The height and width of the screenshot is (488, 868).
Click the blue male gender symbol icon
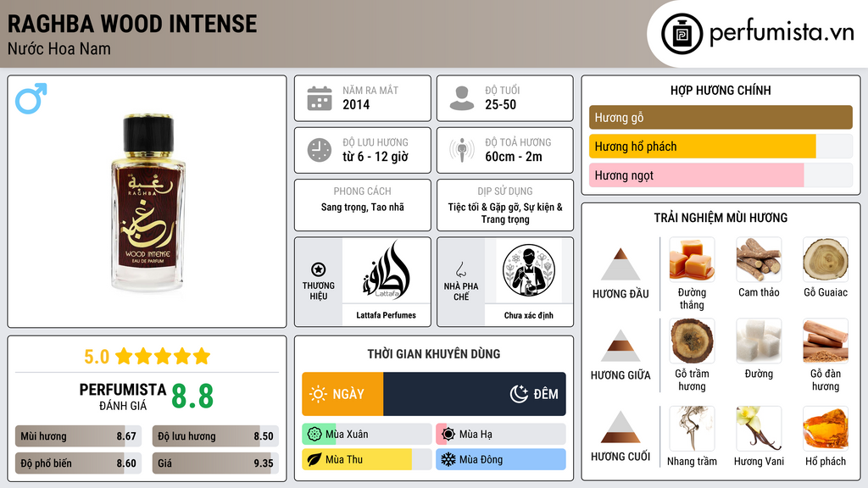point(31,98)
